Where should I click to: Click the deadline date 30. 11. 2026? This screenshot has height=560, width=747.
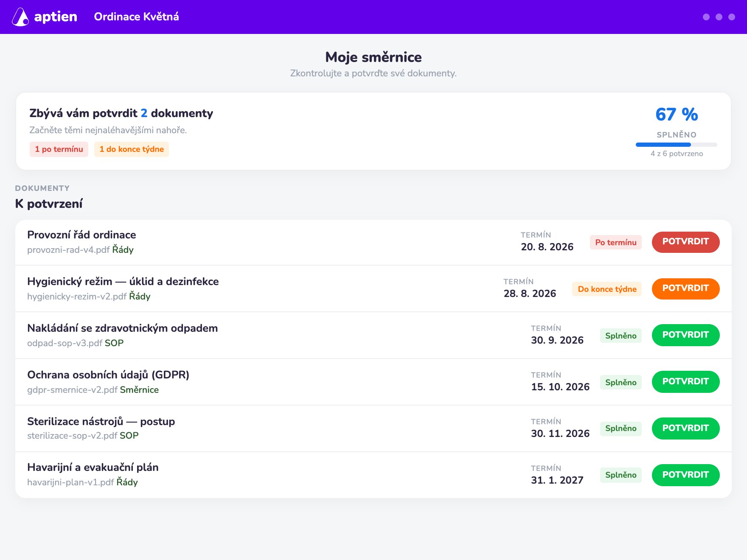click(x=560, y=434)
